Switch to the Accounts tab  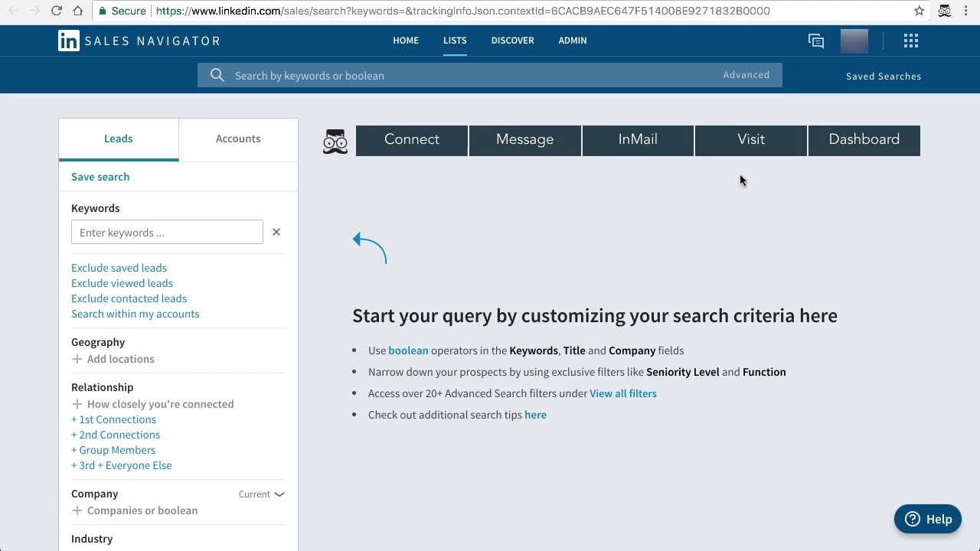[x=238, y=139]
